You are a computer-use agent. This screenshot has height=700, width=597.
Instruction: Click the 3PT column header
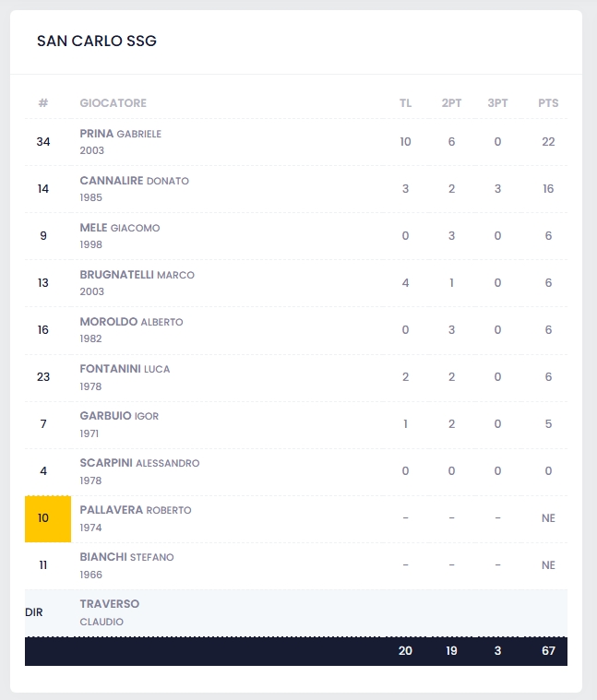click(497, 103)
